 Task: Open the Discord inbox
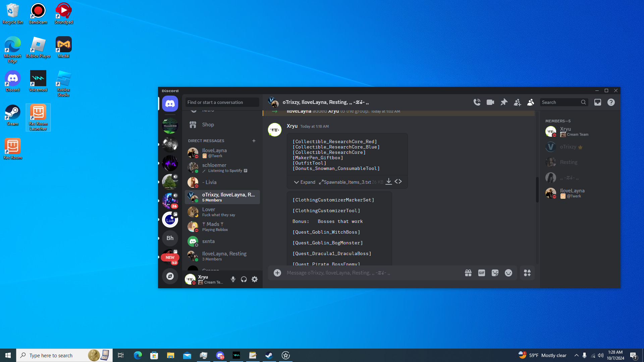pos(597,102)
